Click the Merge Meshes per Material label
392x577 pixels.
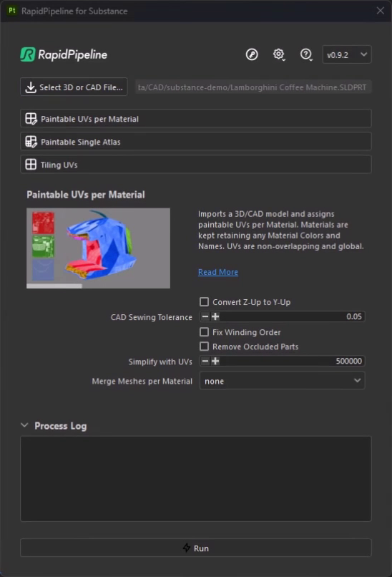point(142,382)
